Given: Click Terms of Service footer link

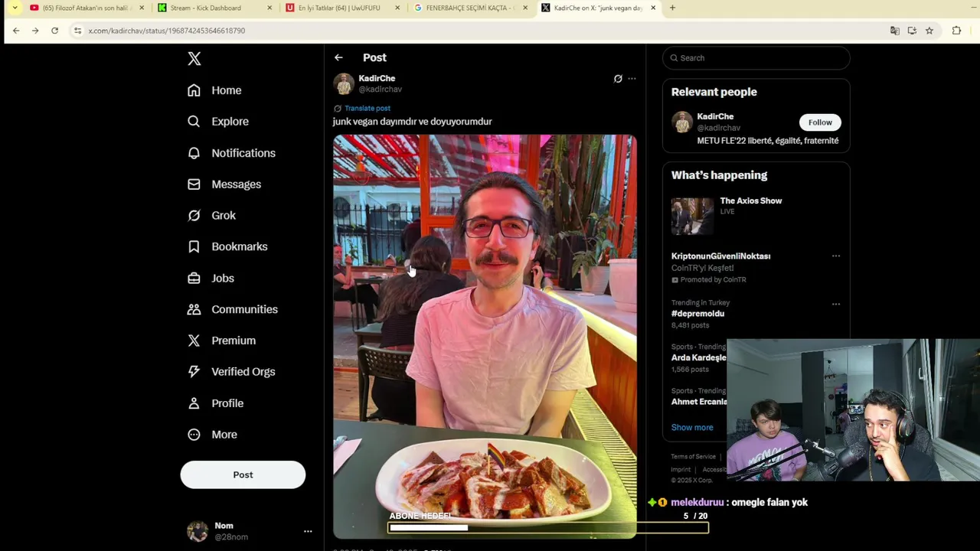Looking at the screenshot, I should click(x=694, y=457).
